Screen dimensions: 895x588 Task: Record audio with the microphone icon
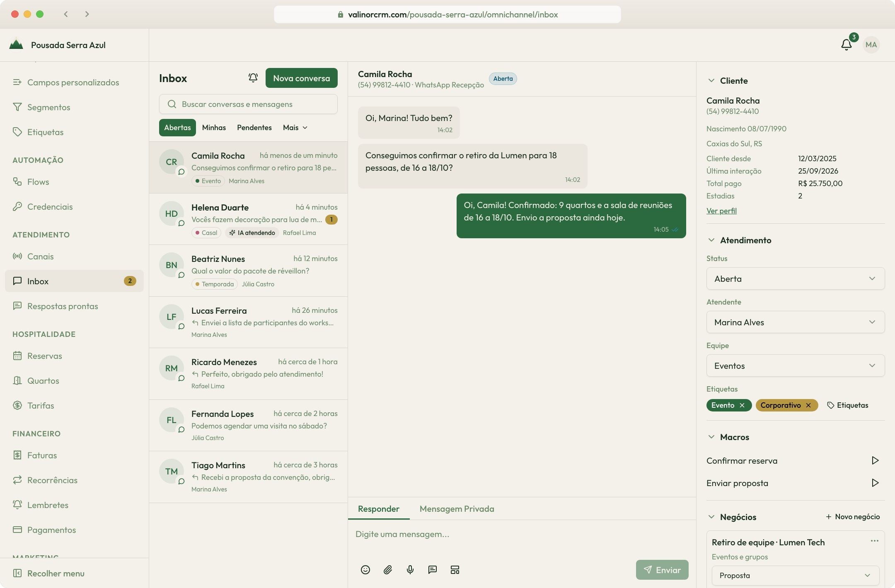[x=410, y=570]
